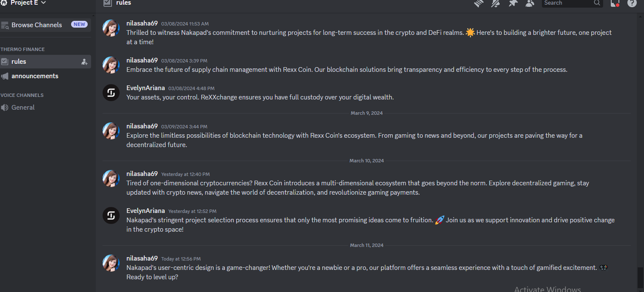Viewport: 644px width, 292px height.
Task: Open pinned messages pin icon
Action: pyautogui.click(x=513, y=3)
